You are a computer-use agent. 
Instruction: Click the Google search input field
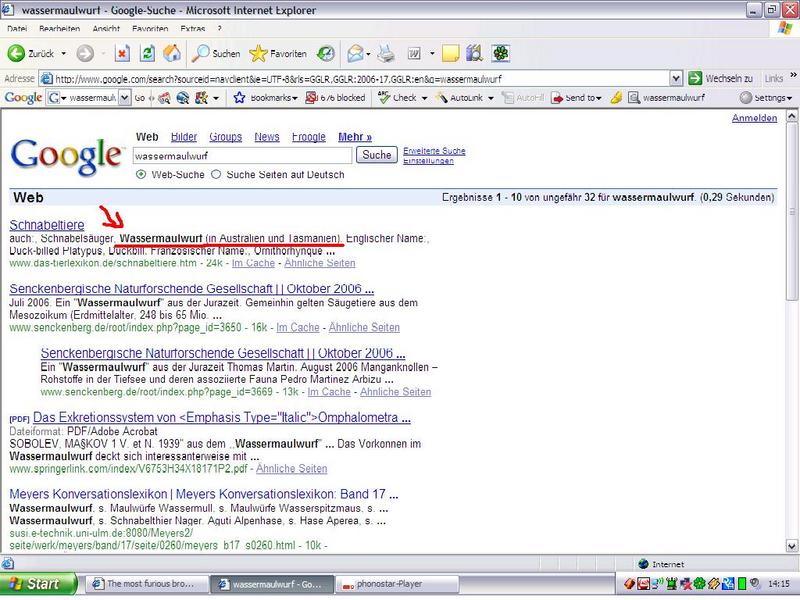(x=242, y=156)
